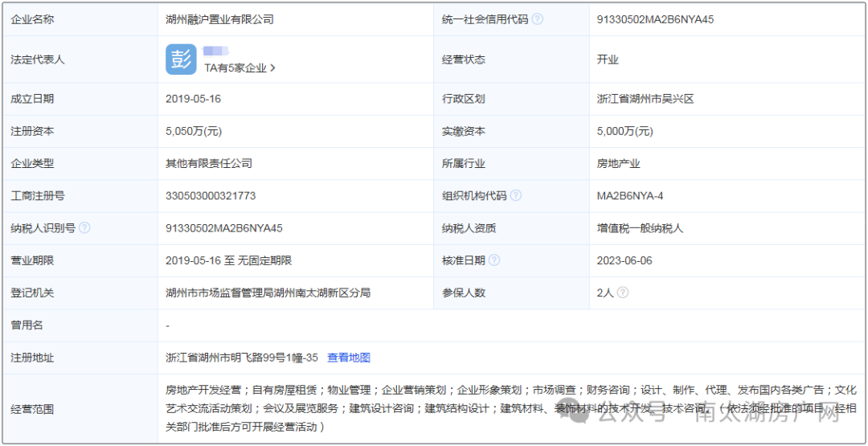
Task: Click the 纳税人资质 label cell
Action: [511, 227]
